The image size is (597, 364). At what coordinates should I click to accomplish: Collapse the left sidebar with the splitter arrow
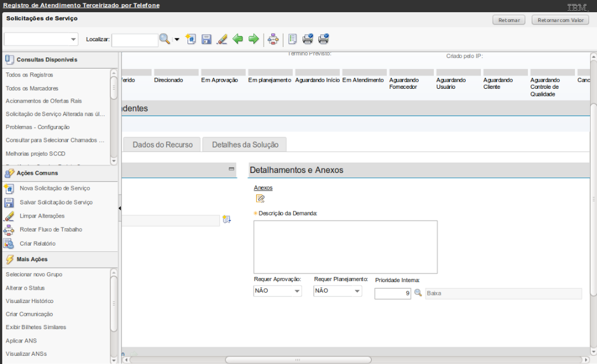pyautogui.click(x=120, y=208)
